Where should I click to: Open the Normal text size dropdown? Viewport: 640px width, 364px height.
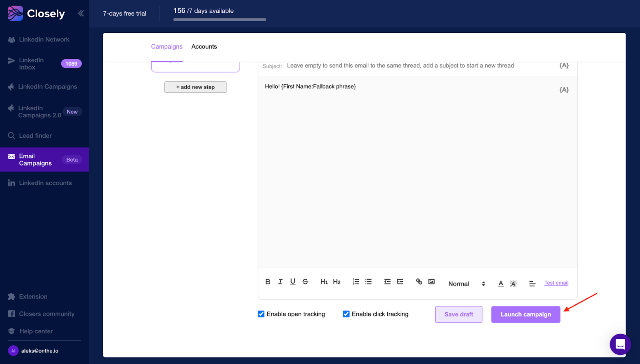[467, 284]
